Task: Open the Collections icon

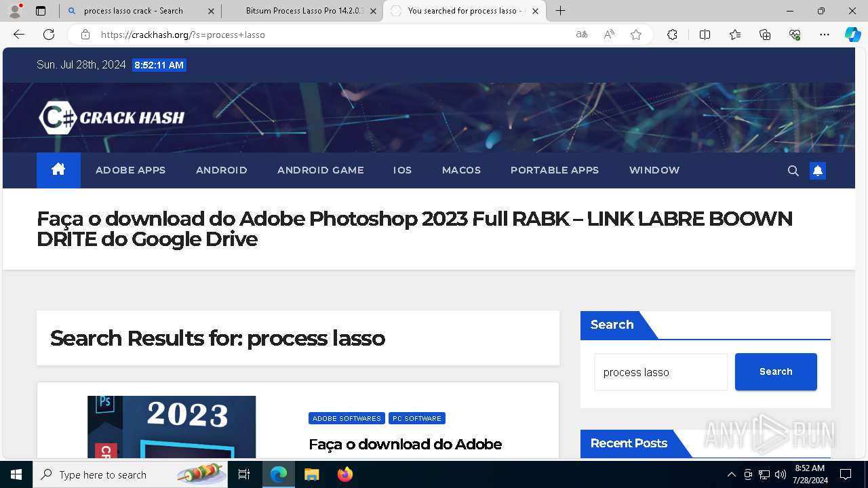Action: tap(765, 35)
